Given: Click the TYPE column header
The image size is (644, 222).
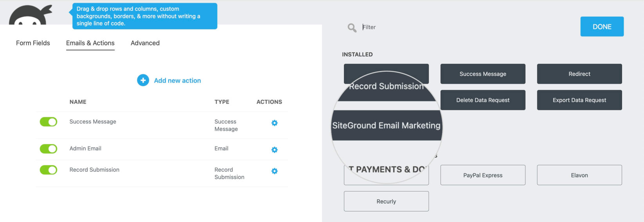Looking at the screenshot, I should (x=222, y=102).
